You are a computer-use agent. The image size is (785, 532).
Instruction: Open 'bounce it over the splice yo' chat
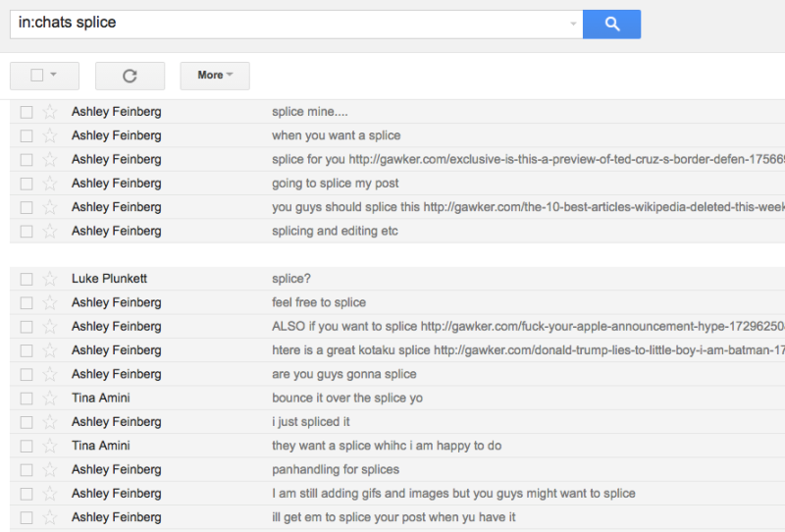(347, 399)
